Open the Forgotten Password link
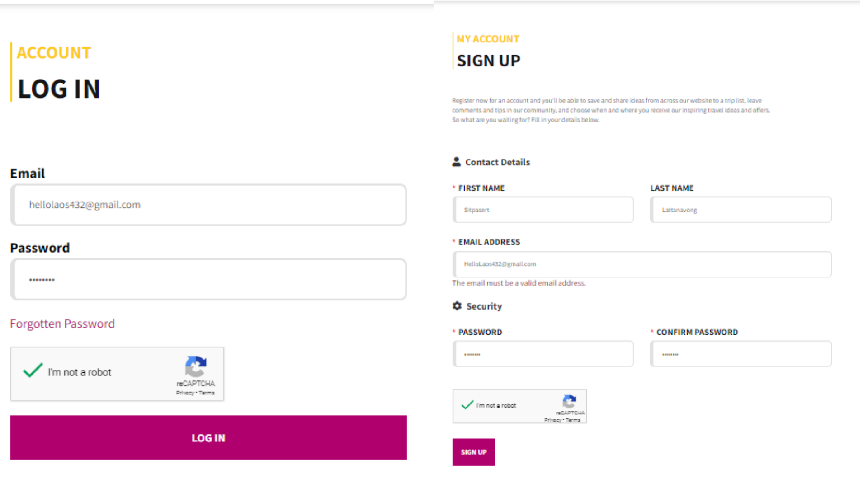 pyautogui.click(x=62, y=324)
